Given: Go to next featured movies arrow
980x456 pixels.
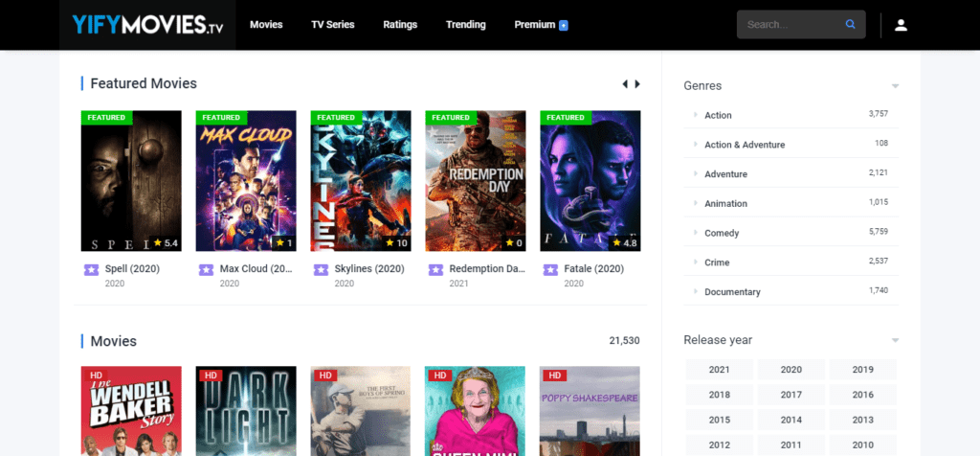Looking at the screenshot, I should pyautogui.click(x=637, y=83).
